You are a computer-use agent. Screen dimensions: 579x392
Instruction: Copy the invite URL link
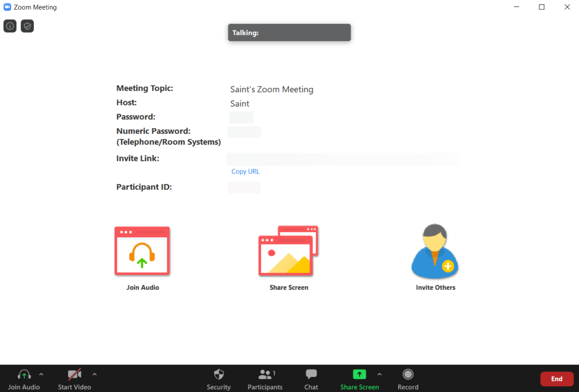click(245, 171)
